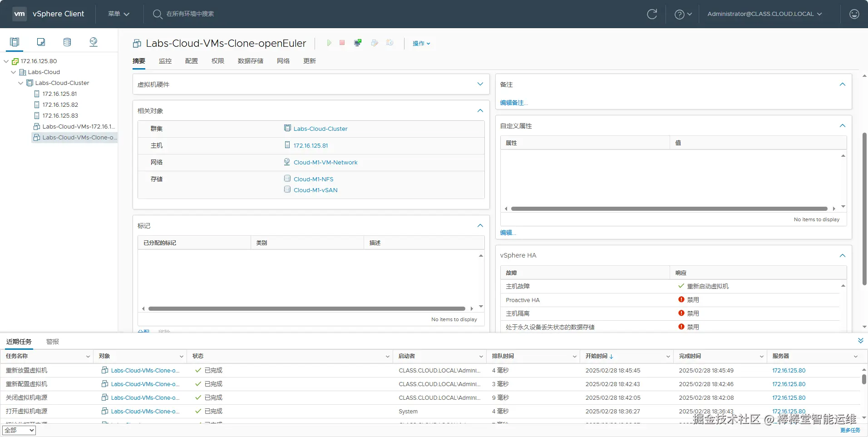
Task: Switch to the 权限 tab
Action: [x=218, y=61]
